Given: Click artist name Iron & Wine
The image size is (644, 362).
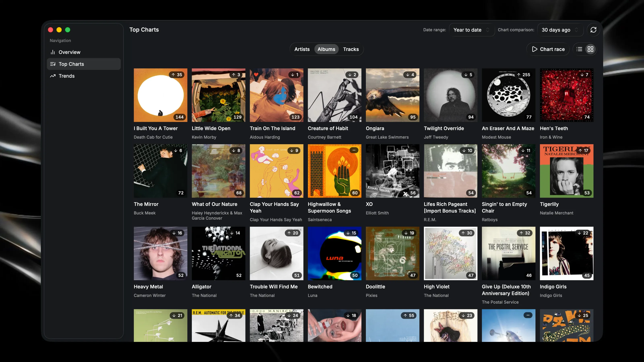Looking at the screenshot, I should 551,137.
